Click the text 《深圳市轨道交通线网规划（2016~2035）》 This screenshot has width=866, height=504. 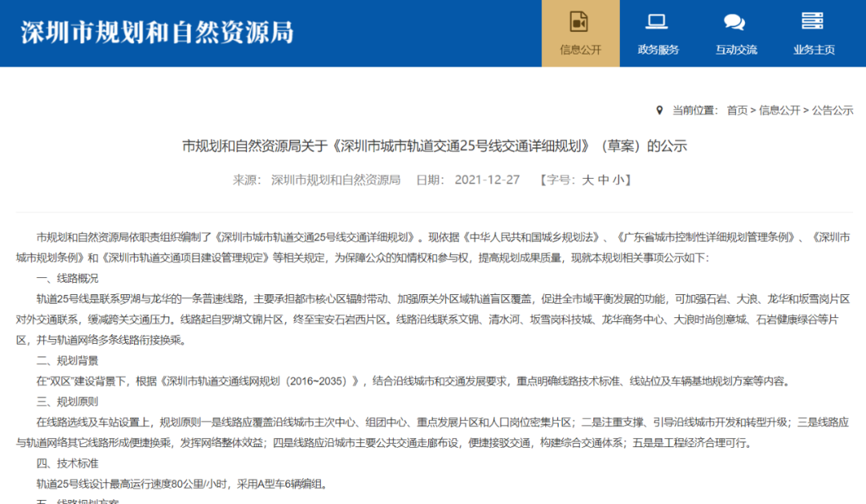(260, 381)
